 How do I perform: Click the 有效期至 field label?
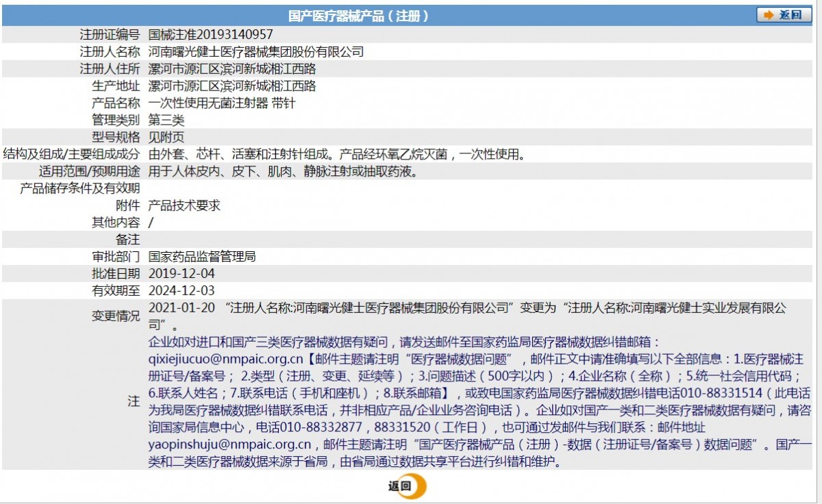(x=116, y=291)
